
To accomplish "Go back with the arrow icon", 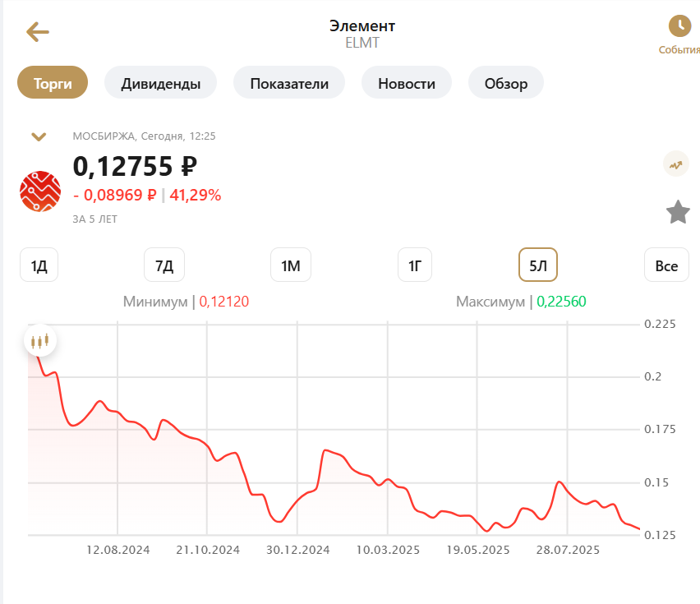I will [x=38, y=32].
